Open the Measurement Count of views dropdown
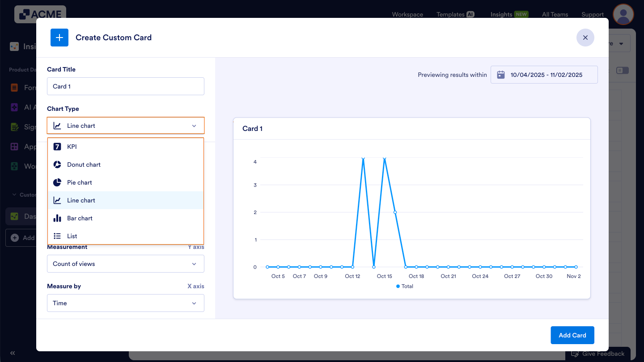Image resolution: width=644 pixels, height=362 pixels. pyautogui.click(x=125, y=264)
